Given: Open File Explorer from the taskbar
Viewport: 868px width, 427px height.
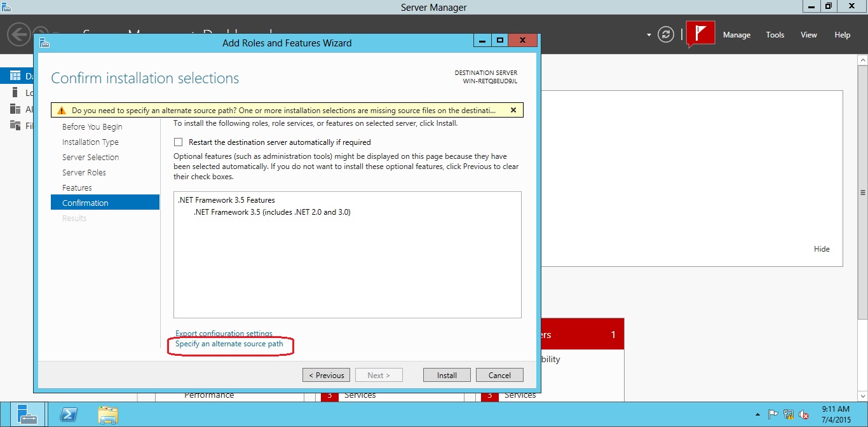Looking at the screenshot, I should point(108,414).
